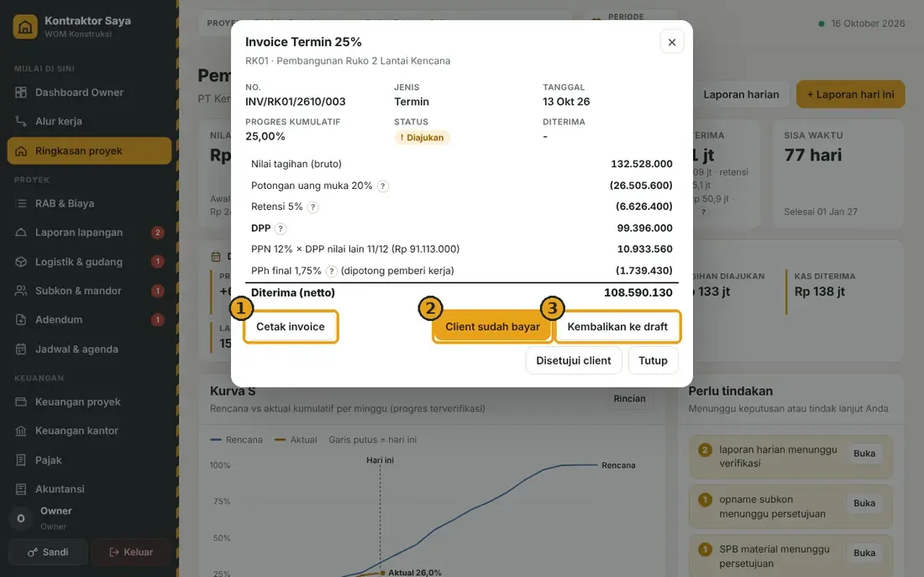Image resolution: width=924 pixels, height=577 pixels.
Task: Click the Aktual legend in Kurva S
Action: (x=296, y=439)
